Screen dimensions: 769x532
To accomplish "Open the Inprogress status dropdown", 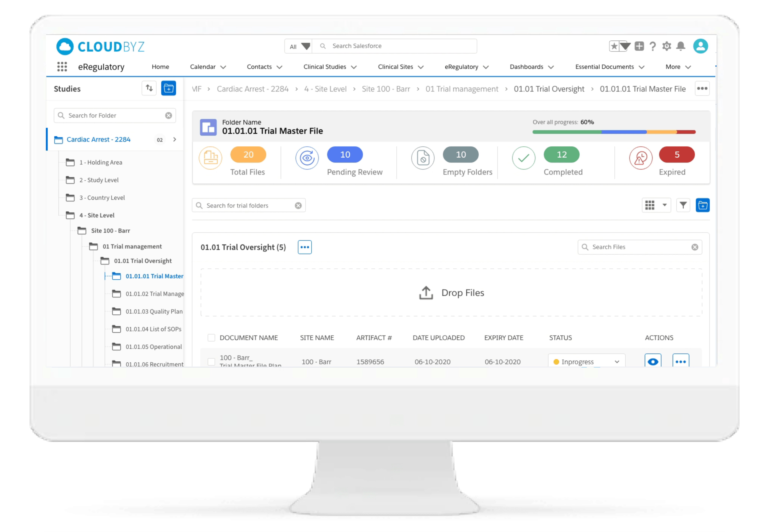I will (x=586, y=362).
